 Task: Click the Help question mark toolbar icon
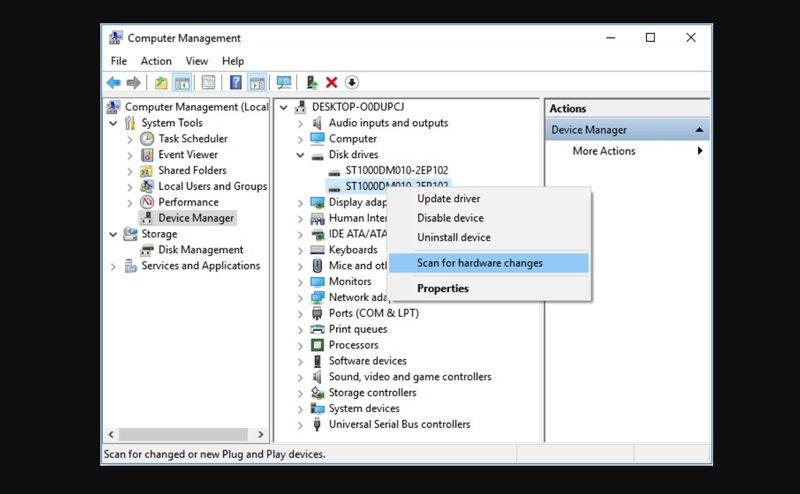(x=236, y=83)
